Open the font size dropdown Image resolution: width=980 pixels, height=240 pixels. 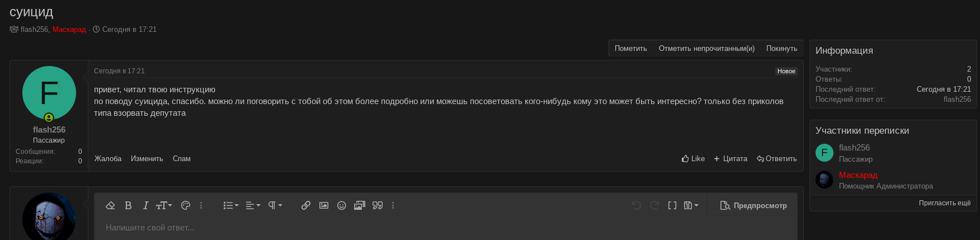(164, 205)
